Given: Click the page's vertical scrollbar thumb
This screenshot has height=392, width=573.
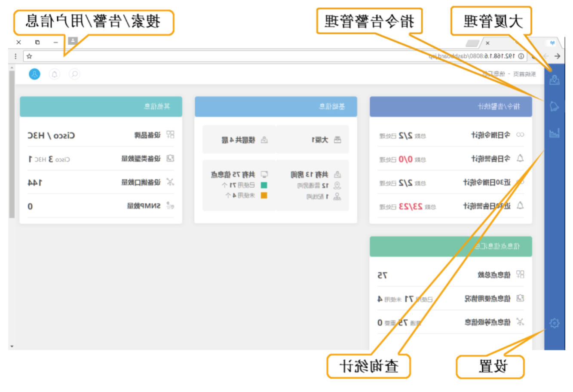Looking at the screenshot, I should click(12, 144).
